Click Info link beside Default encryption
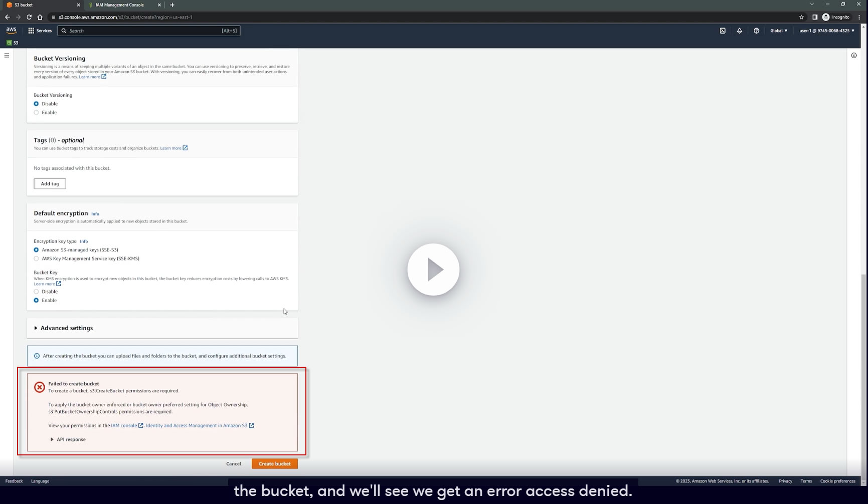The image size is (868, 504). [x=95, y=214]
